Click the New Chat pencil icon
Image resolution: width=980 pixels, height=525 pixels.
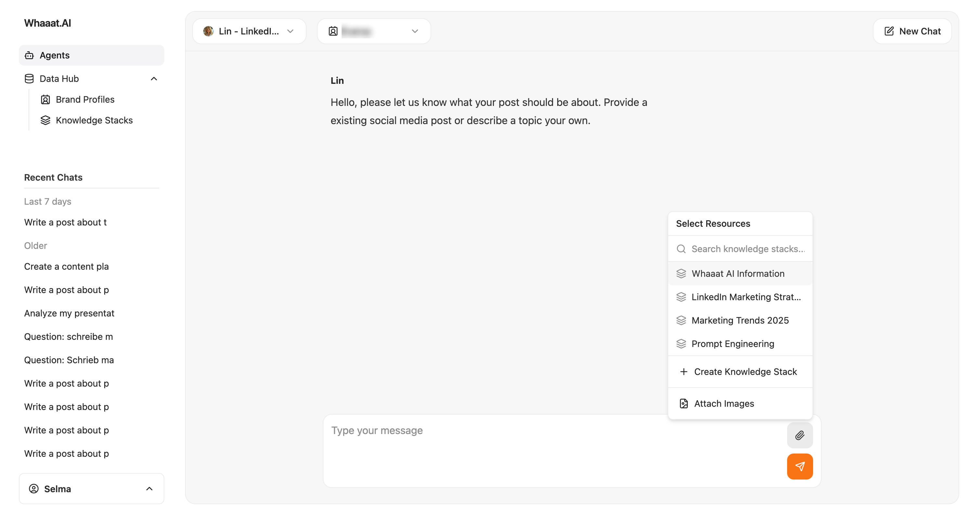pyautogui.click(x=889, y=31)
